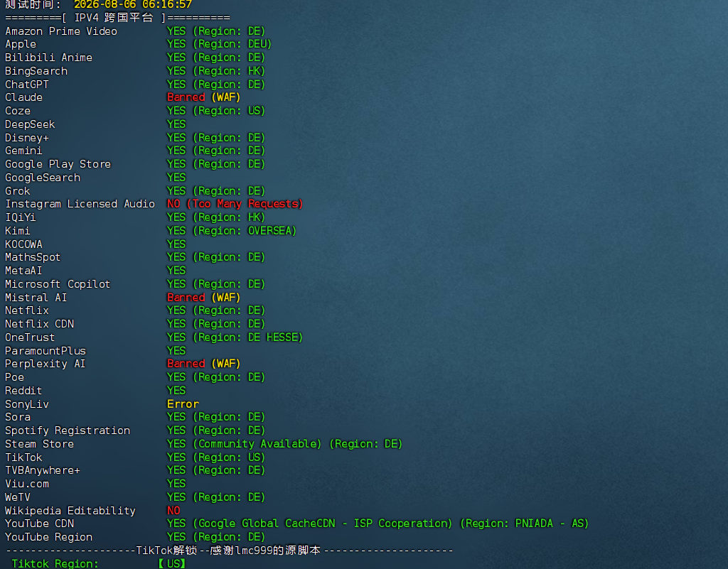Click the timestamp 2026-08-06 06:16:57
728x569 pixels.
133,5
